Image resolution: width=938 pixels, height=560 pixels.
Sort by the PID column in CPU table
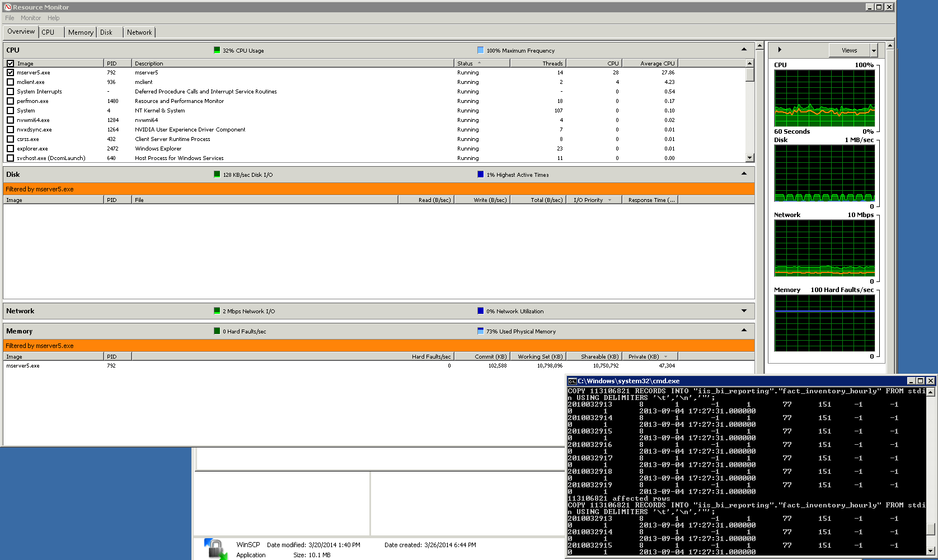click(x=118, y=63)
